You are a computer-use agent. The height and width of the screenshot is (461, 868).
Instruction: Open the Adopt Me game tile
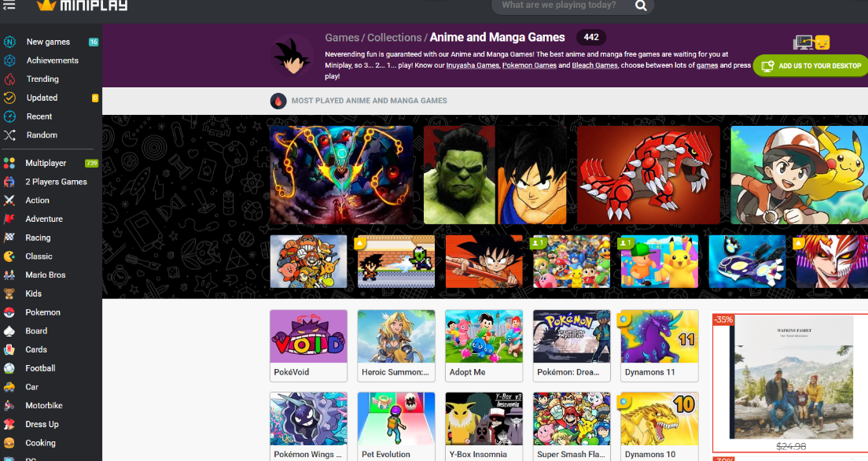[484, 337]
